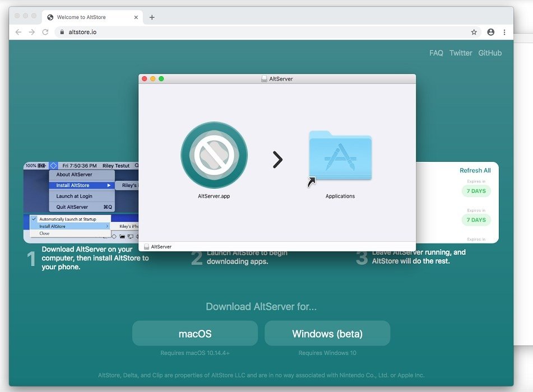Click the "Launch at Login" item in page image

pyautogui.click(x=74, y=196)
